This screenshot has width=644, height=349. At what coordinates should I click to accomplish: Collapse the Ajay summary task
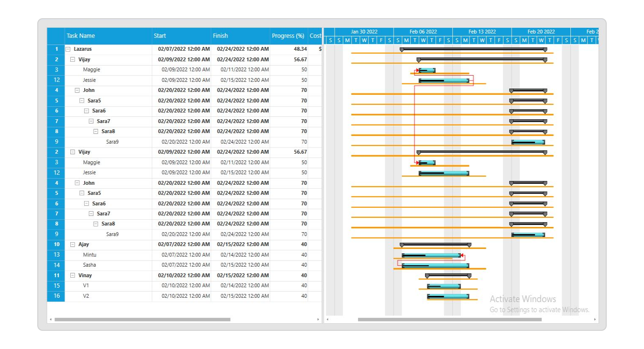(73, 245)
